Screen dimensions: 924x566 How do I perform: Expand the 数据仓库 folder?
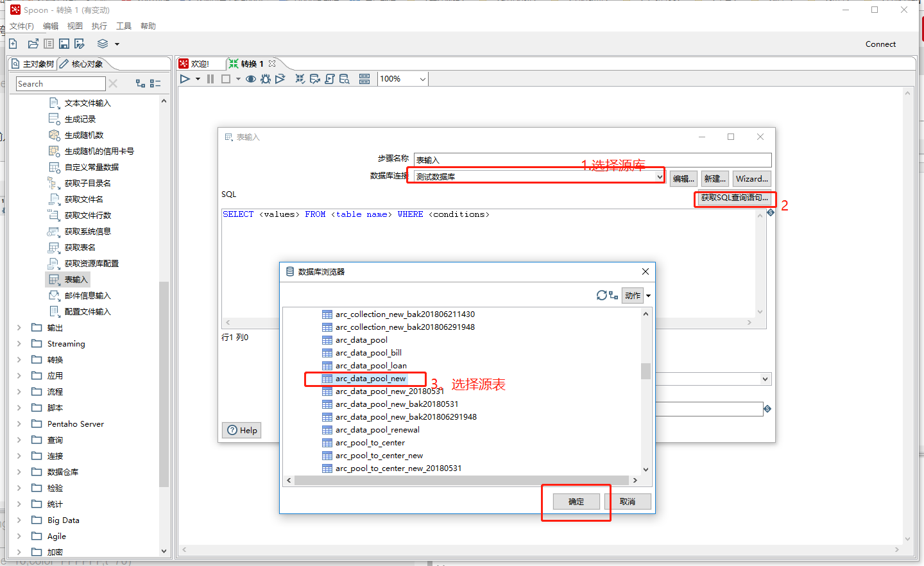pos(19,472)
